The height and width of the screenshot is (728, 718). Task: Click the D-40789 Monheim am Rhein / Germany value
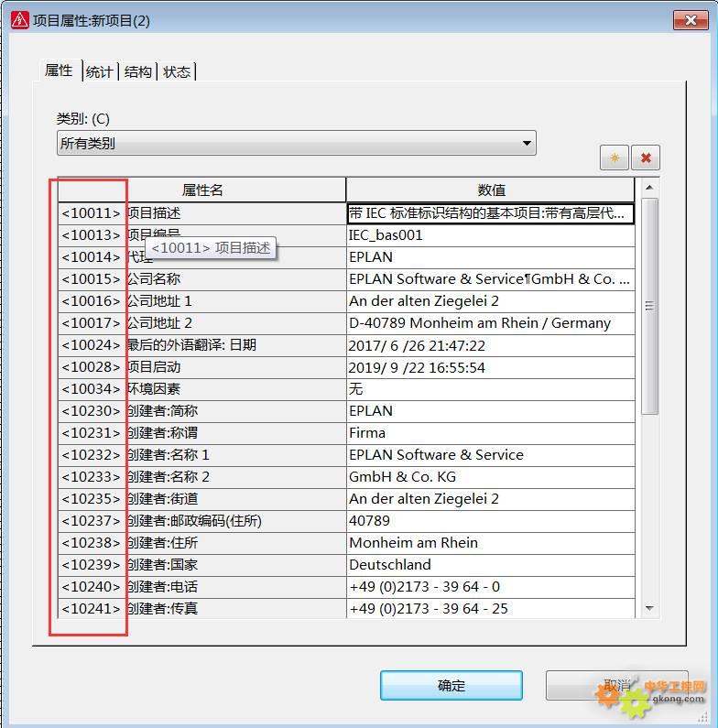tap(491, 323)
